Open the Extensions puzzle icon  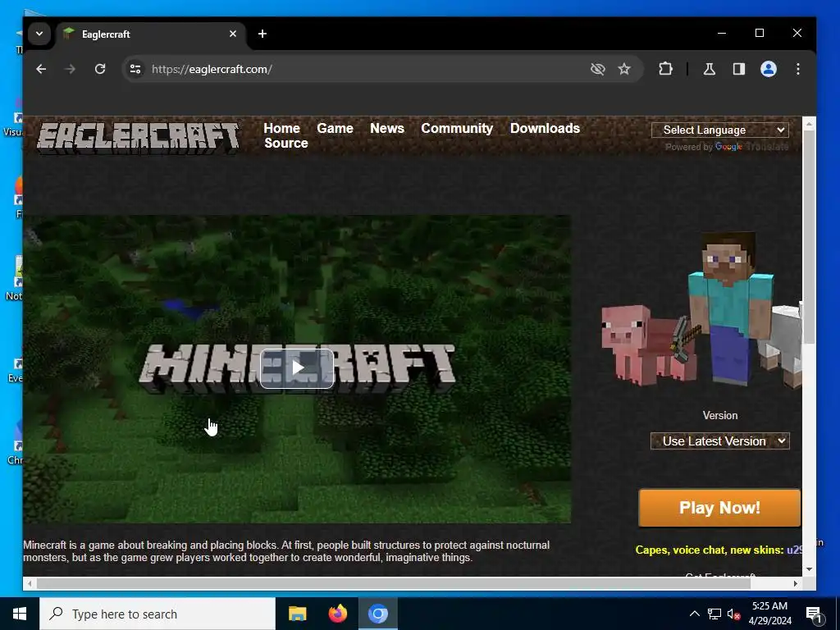point(665,69)
